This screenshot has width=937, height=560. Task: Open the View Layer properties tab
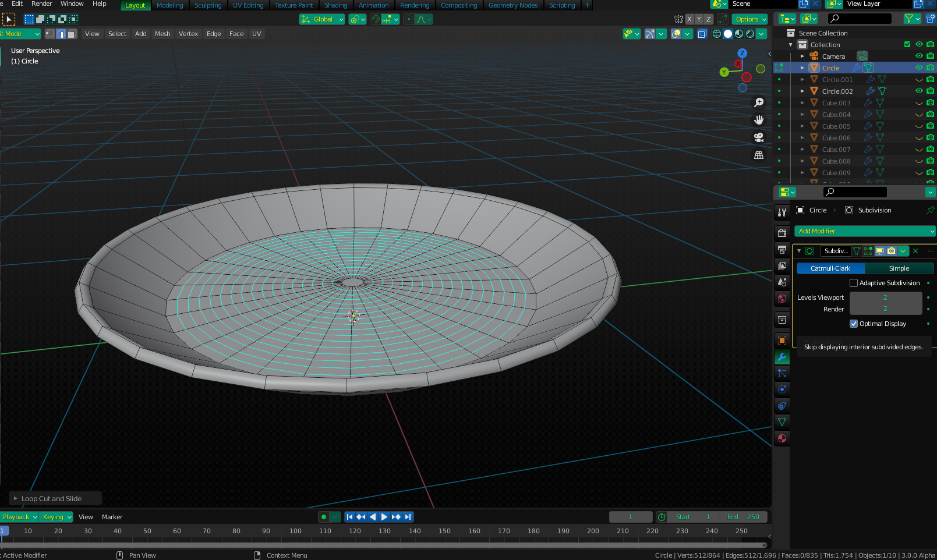[x=782, y=265]
